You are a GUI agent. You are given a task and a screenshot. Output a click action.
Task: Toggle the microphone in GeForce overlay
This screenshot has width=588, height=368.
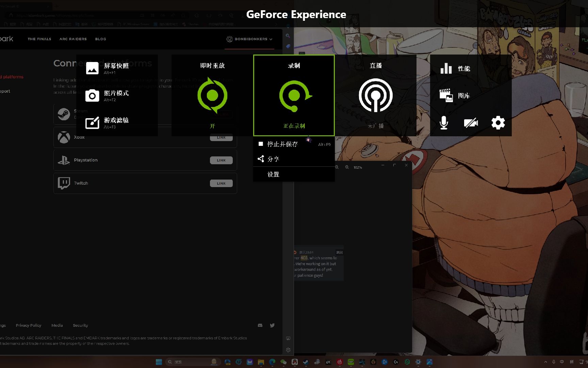444,123
